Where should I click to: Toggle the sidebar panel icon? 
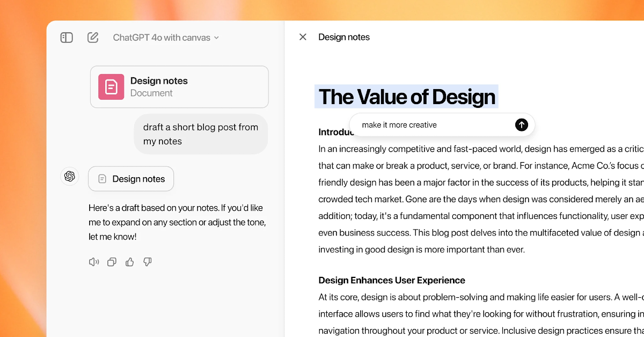click(67, 38)
